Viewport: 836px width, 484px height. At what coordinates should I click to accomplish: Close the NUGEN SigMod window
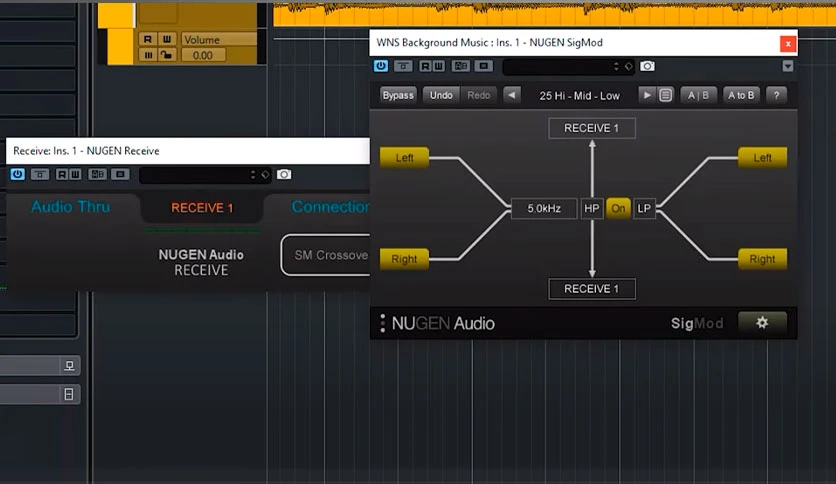(x=788, y=44)
